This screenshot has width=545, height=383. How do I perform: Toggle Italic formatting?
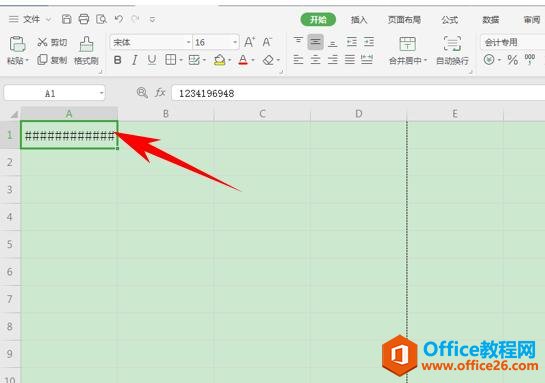pos(135,60)
